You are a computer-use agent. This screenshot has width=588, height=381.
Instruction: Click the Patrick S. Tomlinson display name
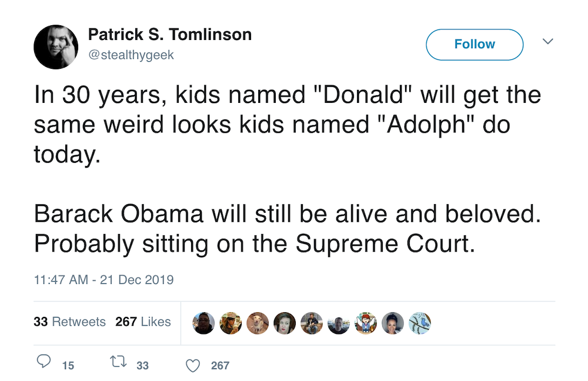pos(169,35)
